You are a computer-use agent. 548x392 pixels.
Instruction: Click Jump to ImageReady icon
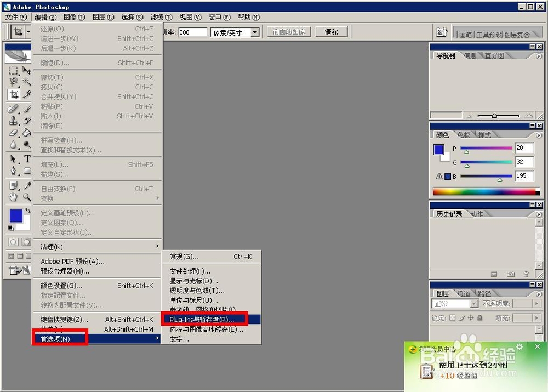tap(19, 270)
